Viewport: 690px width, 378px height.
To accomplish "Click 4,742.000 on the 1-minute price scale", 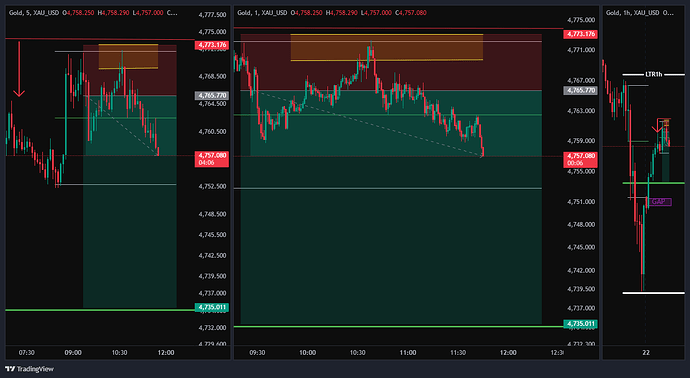I will coord(581,270).
